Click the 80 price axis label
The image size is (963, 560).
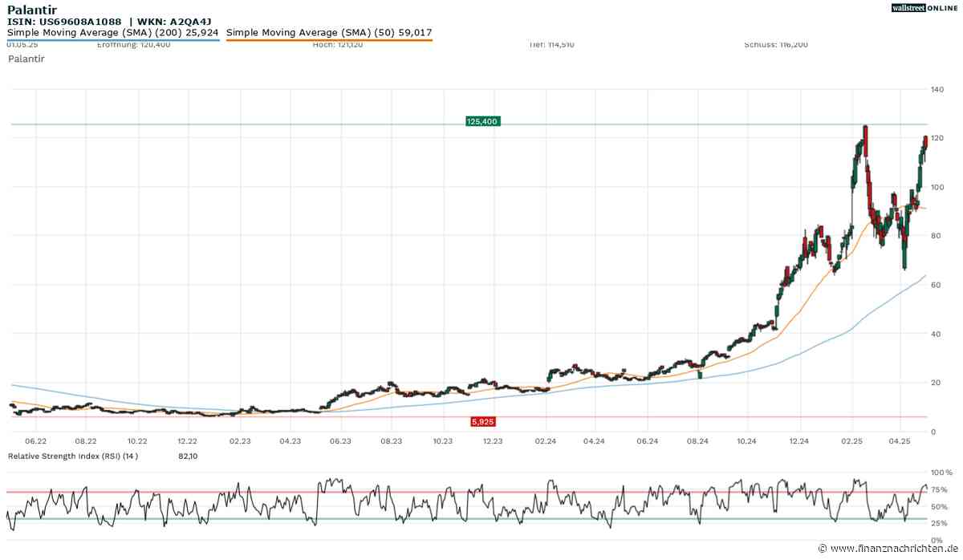click(935, 236)
